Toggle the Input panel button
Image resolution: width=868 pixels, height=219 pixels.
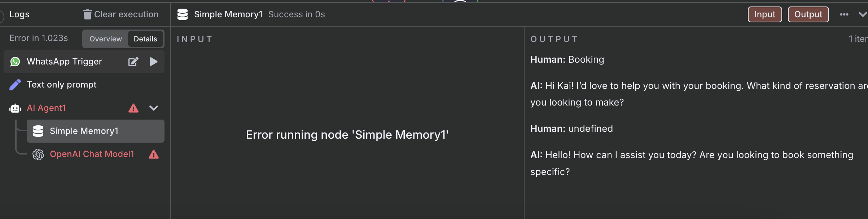[765, 14]
